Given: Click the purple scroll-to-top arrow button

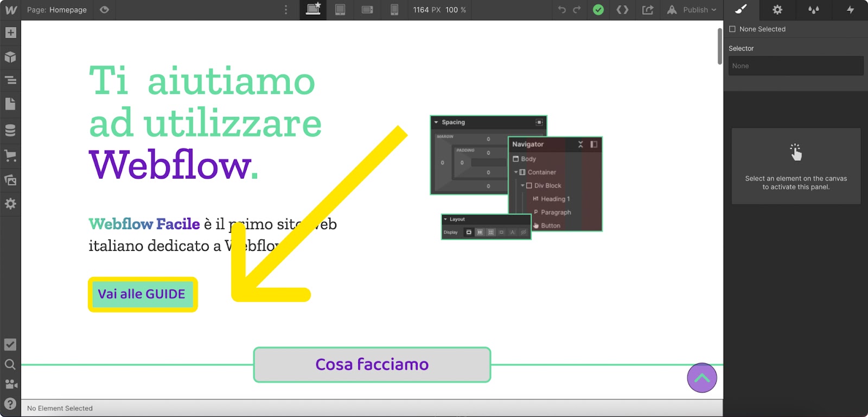Looking at the screenshot, I should 702,378.
